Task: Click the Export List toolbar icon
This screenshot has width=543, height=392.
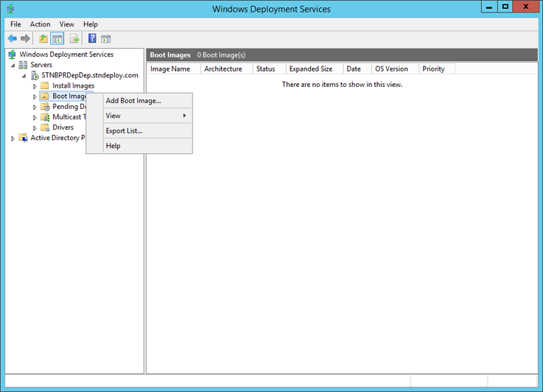Action: tap(74, 38)
